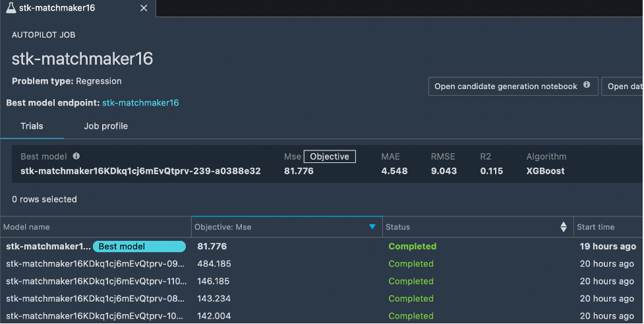This screenshot has height=324, width=644.
Task: Click info icon on candidate generation notebook button
Action: coord(587,84)
